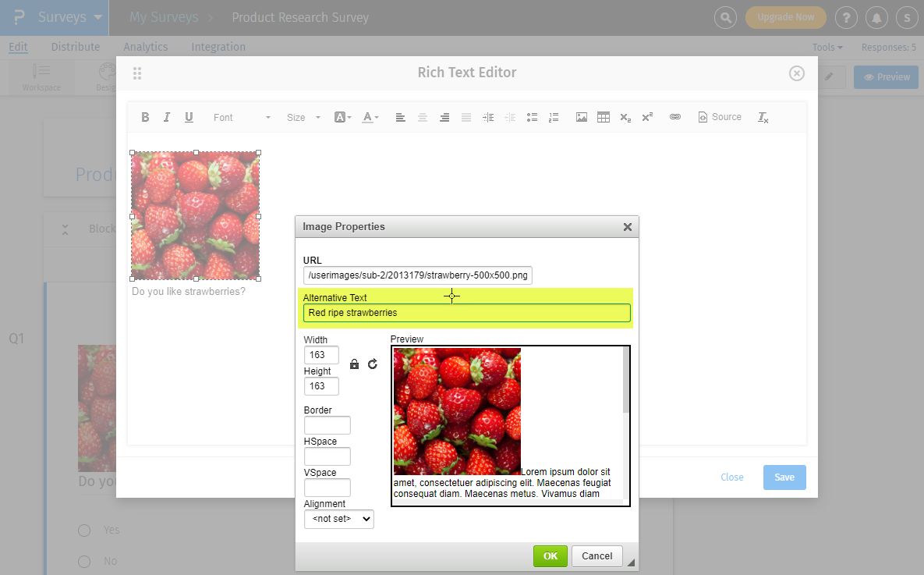Click Cancel in Image Properties

597,556
